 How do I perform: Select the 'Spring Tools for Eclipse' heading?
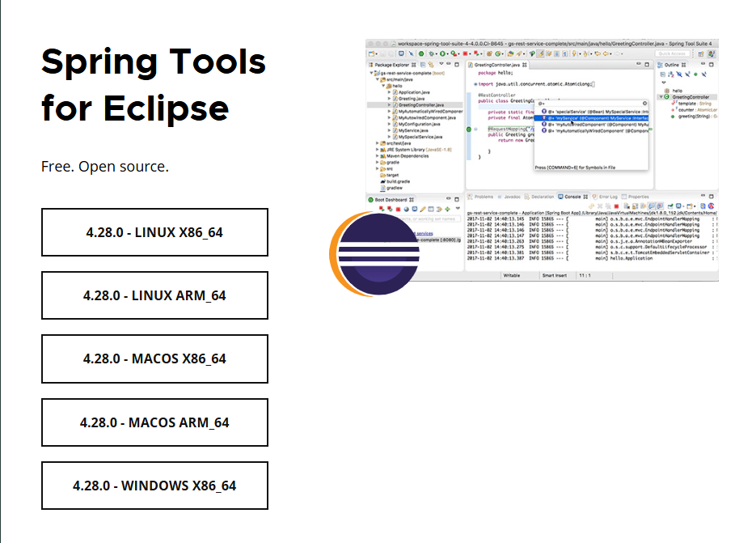(154, 85)
